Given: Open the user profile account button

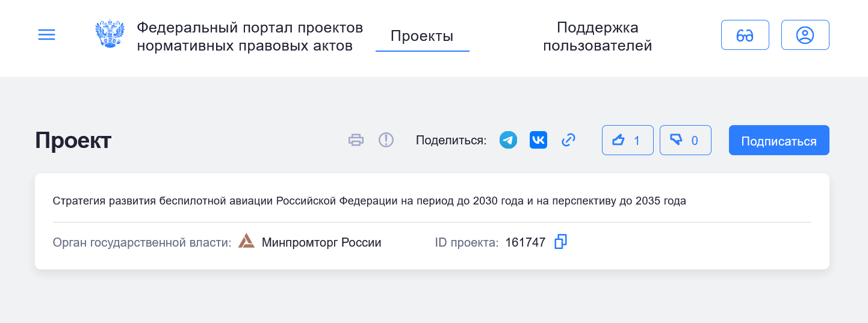Looking at the screenshot, I should click(805, 35).
